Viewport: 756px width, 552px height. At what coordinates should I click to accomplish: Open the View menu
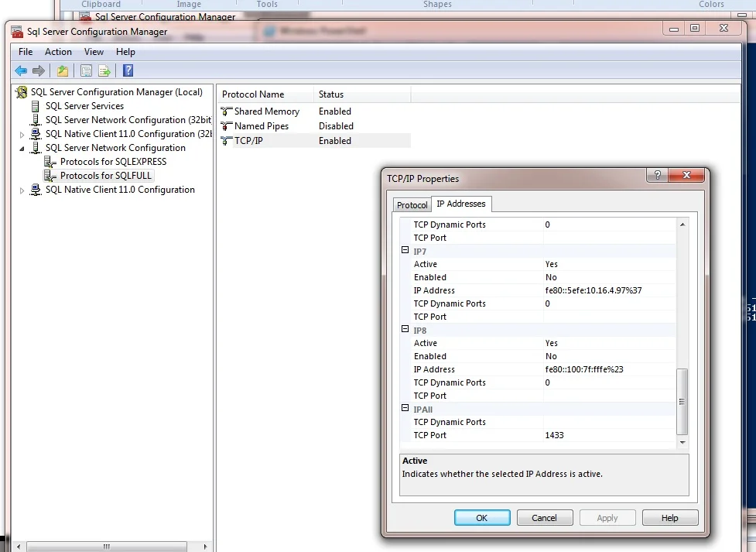click(x=94, y=52)
